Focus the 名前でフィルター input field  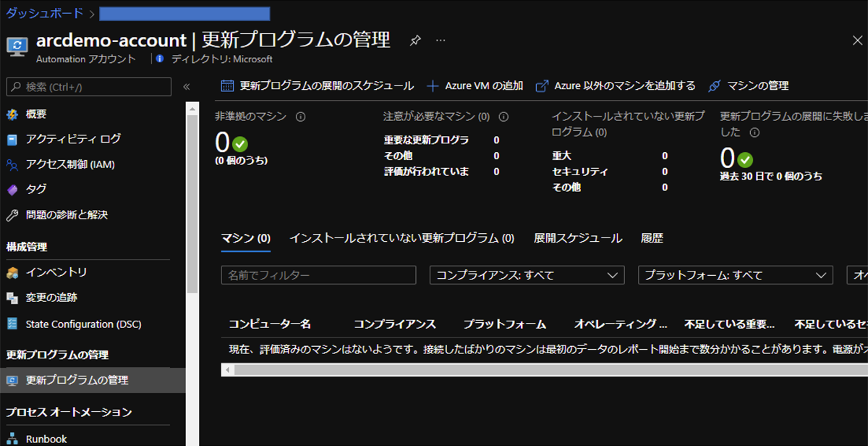coord(319,275)
